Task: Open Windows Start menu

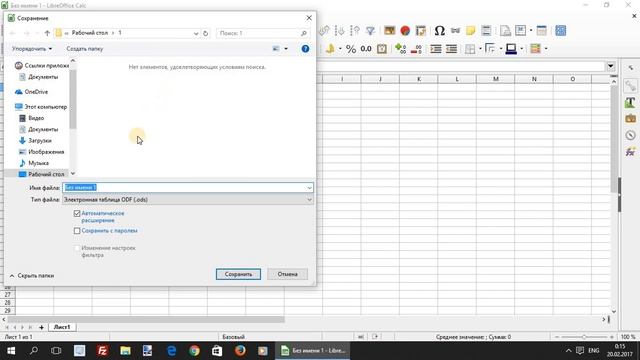Action: click(11, 351)
